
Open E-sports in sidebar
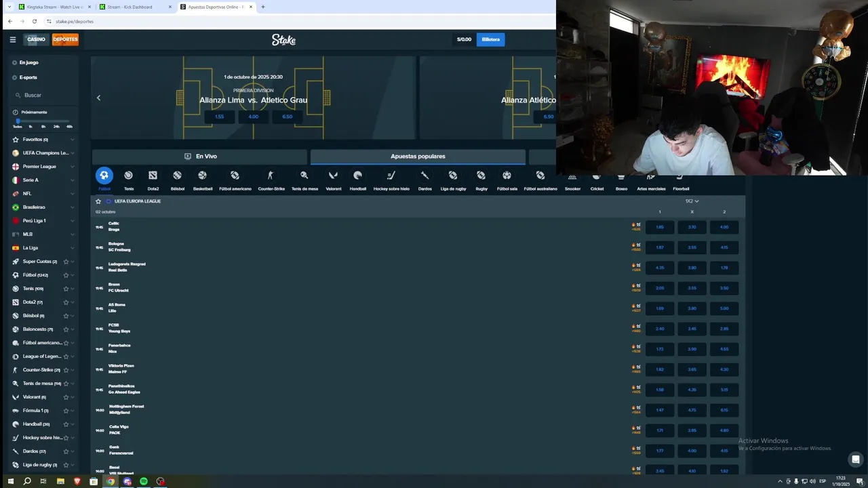pos(28,77)
